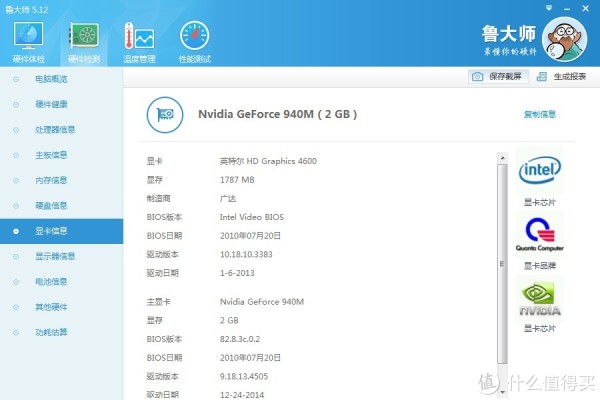Select 电脑概览 in sidebar
The height and width of the screenshot is (400, 600).
[x=51, y=79]
